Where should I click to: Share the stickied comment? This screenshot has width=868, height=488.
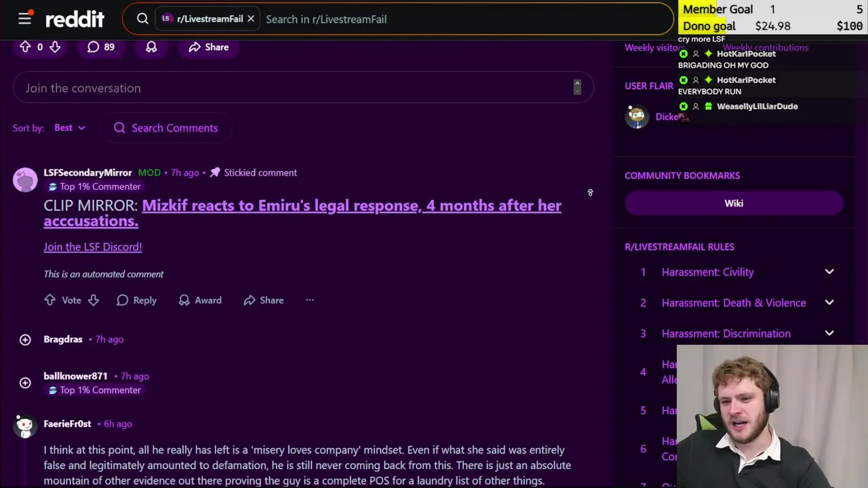tap(264, 300)
